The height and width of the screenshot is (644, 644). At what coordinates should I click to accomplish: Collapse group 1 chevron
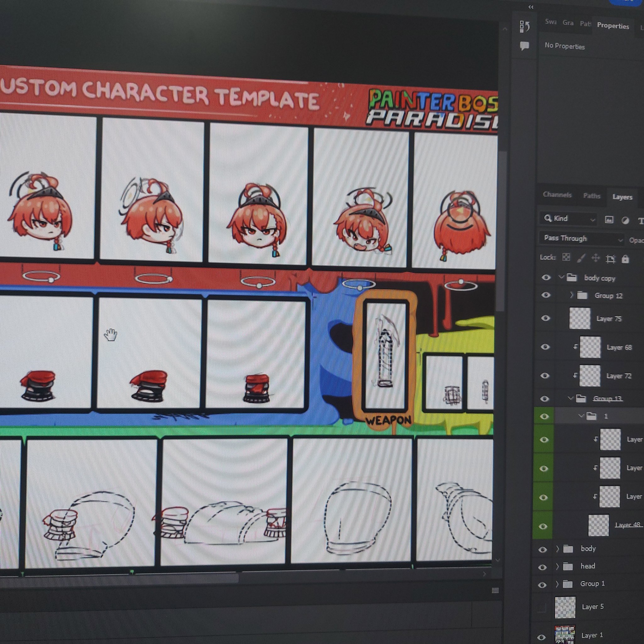pyautogui.click(x=581, y=416)
